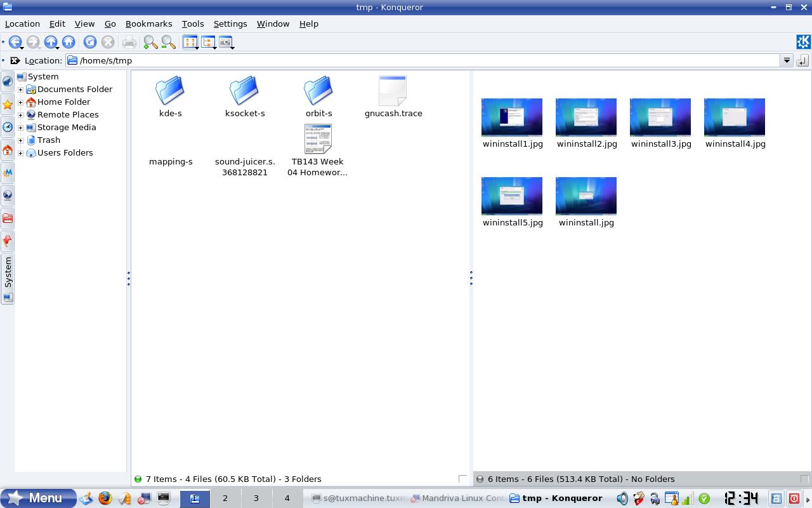Open the Settings menu

click(x=230, y=23)
